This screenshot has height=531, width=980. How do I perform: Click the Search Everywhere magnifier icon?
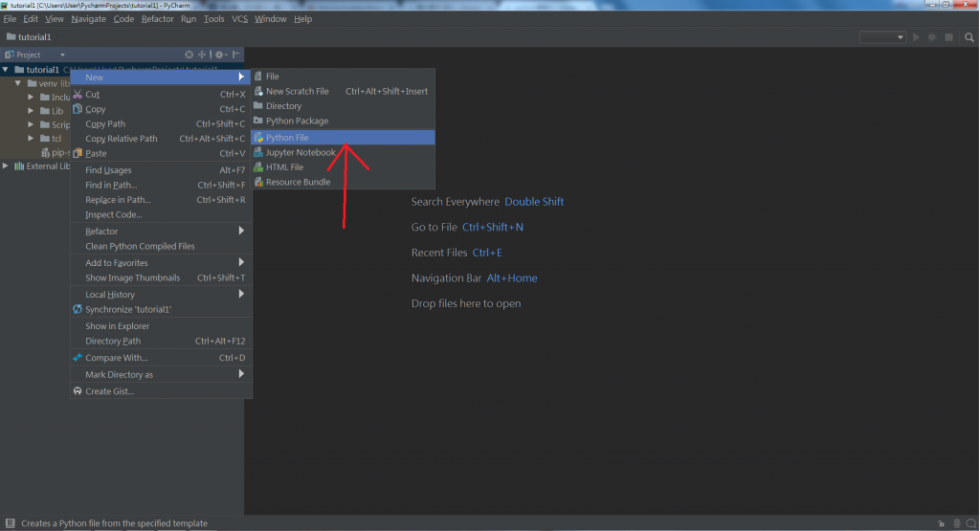(x=969, y=37)
